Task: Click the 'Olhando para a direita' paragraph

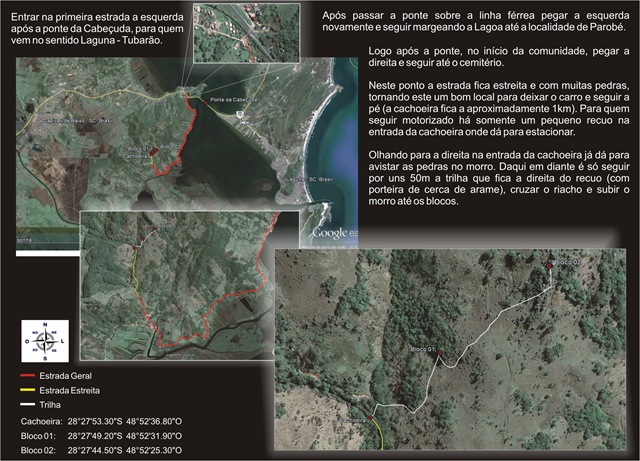Action: (499, 178)
